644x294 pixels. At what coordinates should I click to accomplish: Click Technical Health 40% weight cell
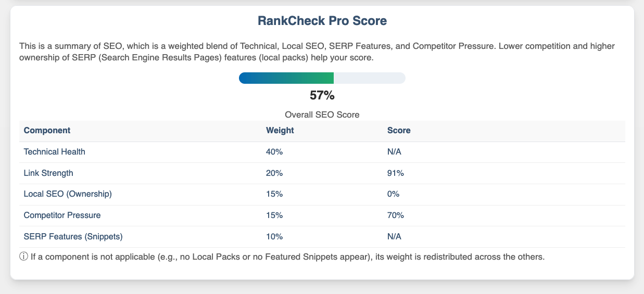tap(274, 152)
